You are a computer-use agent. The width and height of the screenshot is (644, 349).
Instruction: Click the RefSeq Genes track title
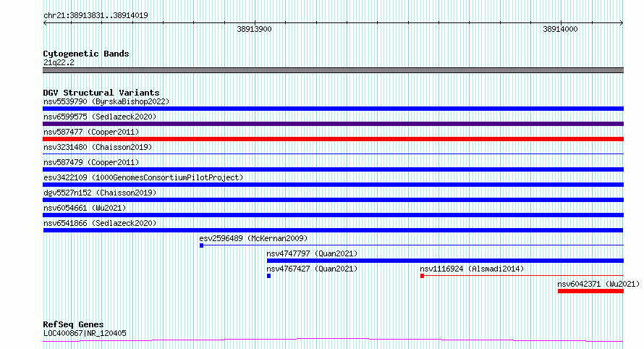tap(73, 324)
